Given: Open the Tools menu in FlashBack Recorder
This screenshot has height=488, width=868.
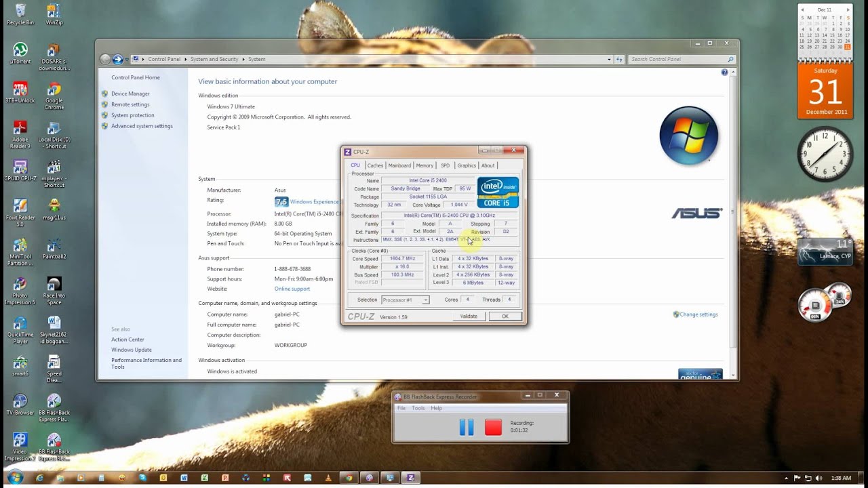Looking at the screenshot, I should [418, 408].
